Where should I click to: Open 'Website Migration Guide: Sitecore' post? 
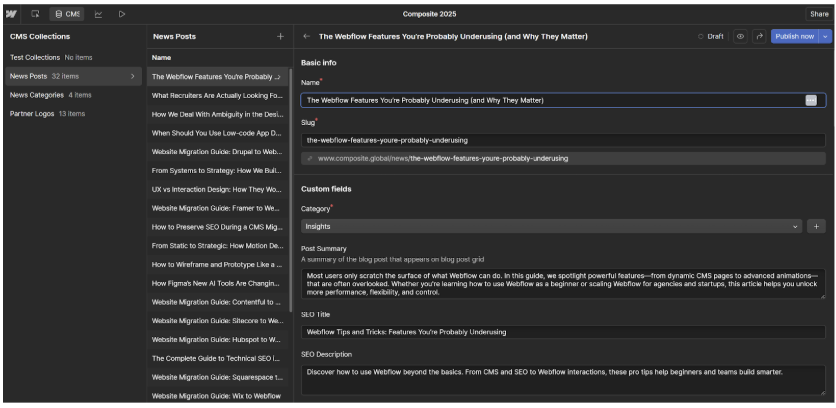(218, 321)
